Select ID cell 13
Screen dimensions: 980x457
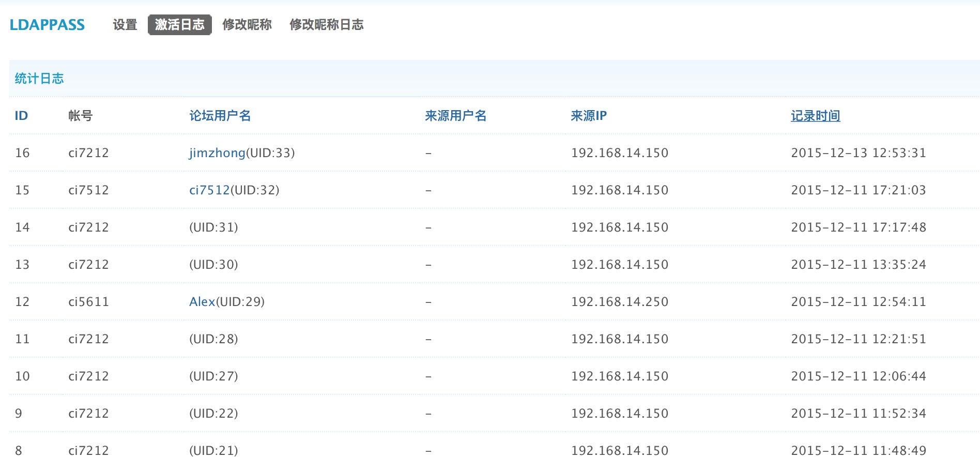click(x=22, y=265)
